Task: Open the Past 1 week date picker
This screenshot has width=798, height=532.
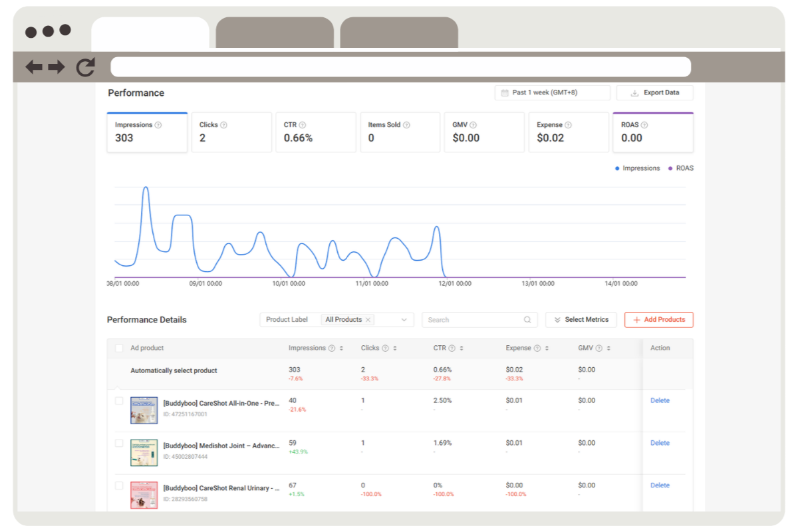Action: 552,93
